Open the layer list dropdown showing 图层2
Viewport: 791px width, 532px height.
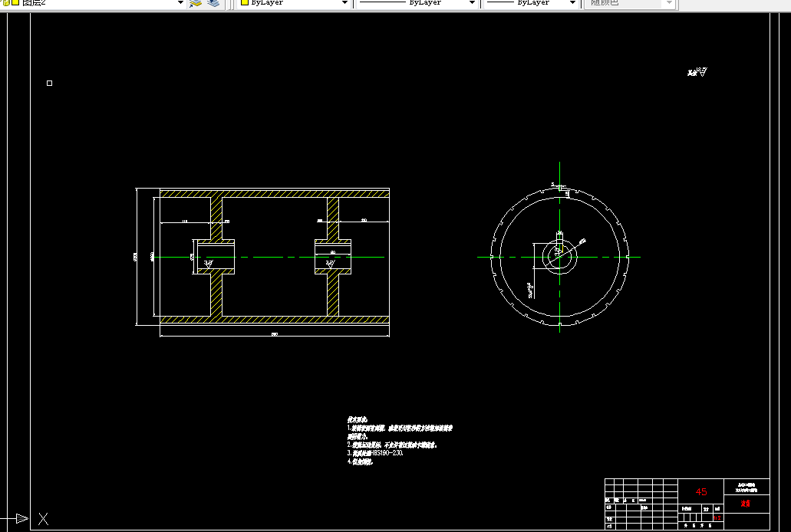click(180, 2)
